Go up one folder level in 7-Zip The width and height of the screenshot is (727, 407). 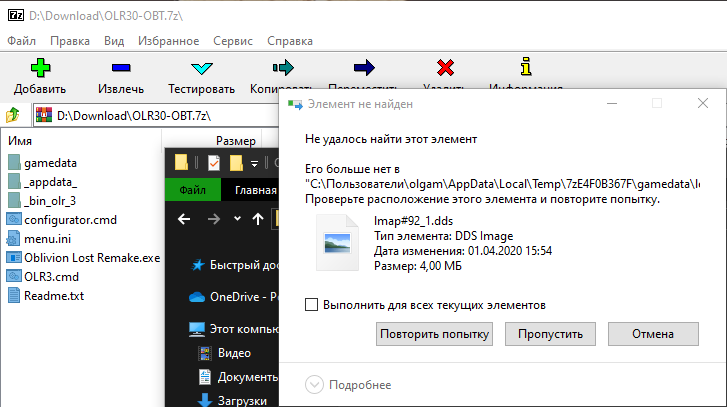pos(13,114)
